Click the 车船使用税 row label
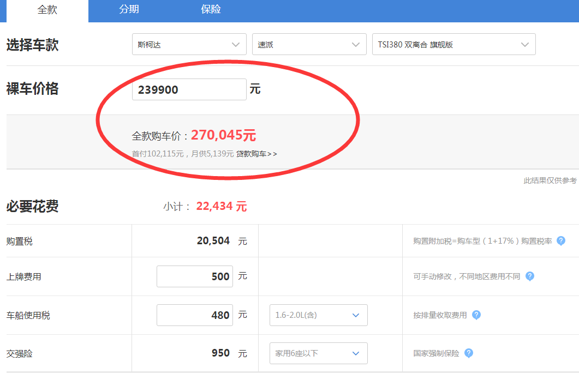This screenshot has width=579, height=392. [28, 315]
